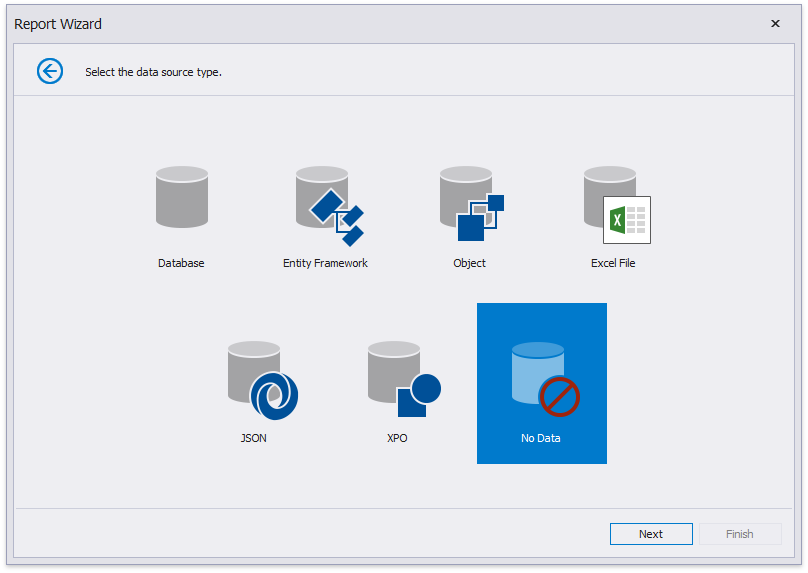Screen dimensions: 808x573
Task: Click the "Select the data source type." heading
Action: tap(153, 72)
